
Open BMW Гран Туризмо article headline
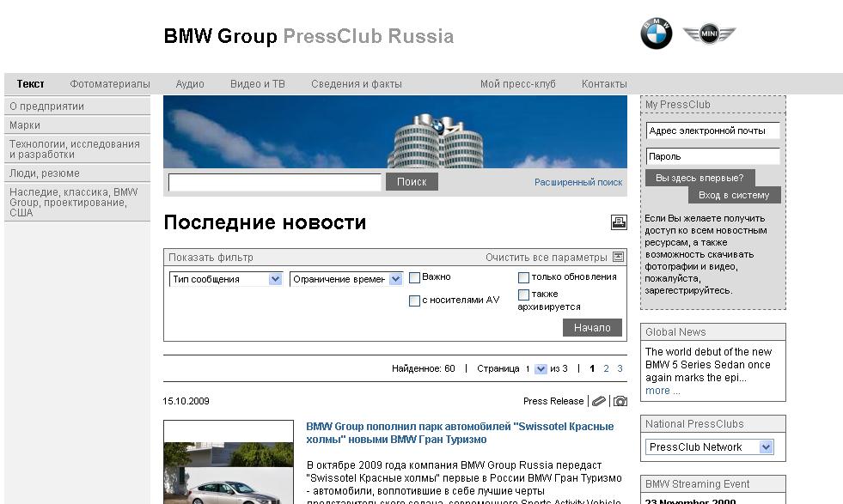click(x=460, y=433)
